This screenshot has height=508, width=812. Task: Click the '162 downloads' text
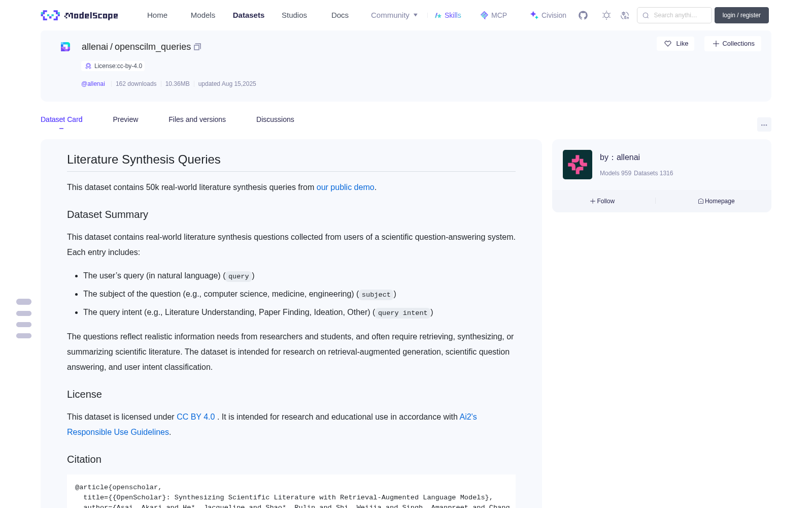click(136, 84)
